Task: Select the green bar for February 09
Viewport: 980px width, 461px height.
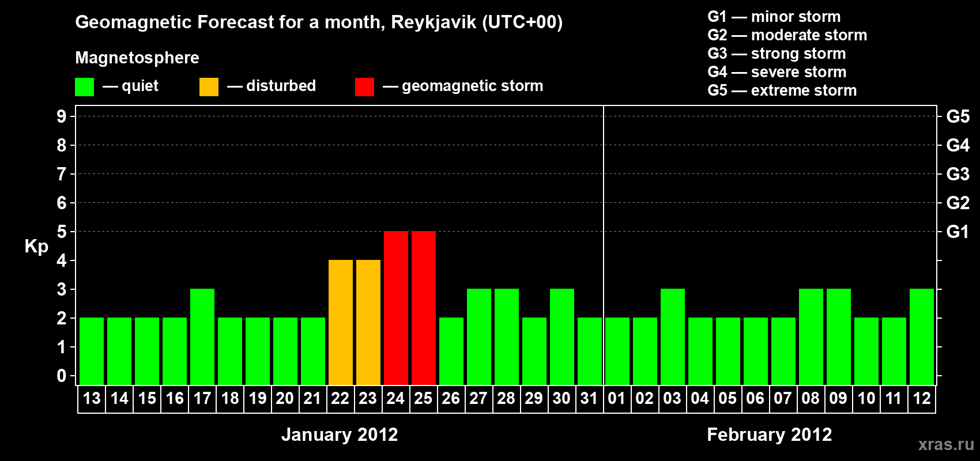Action: click(839, 337)
